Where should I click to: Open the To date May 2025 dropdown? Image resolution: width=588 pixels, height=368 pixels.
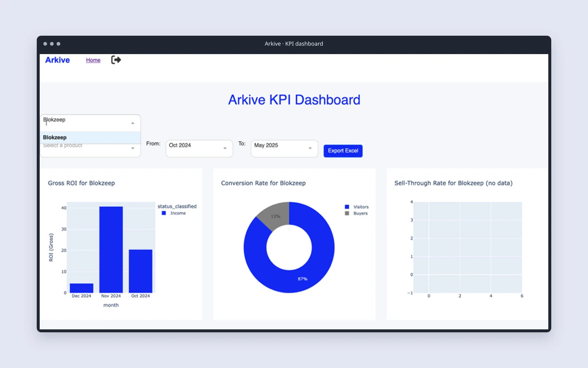pyautogui.click(x=284, y=148)
